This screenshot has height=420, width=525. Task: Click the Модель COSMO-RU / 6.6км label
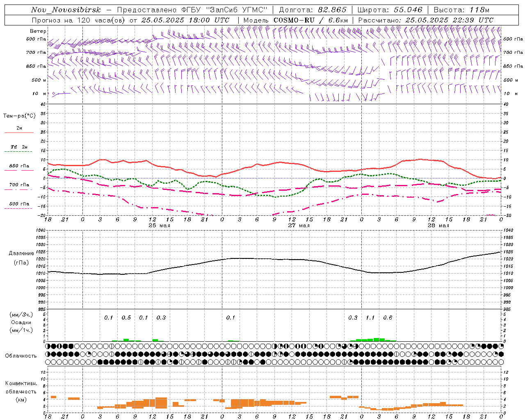(296, 20)
